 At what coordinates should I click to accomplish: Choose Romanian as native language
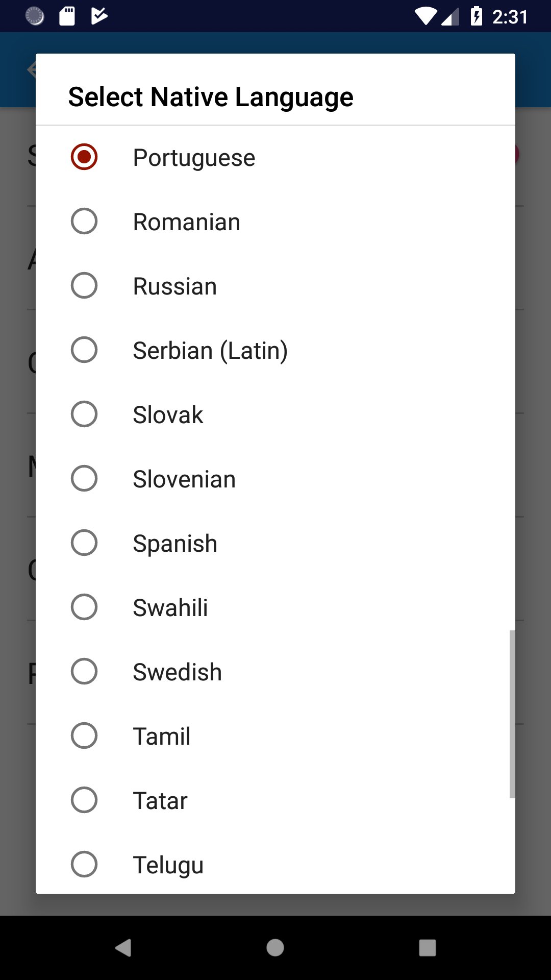[x=84, y=221]
